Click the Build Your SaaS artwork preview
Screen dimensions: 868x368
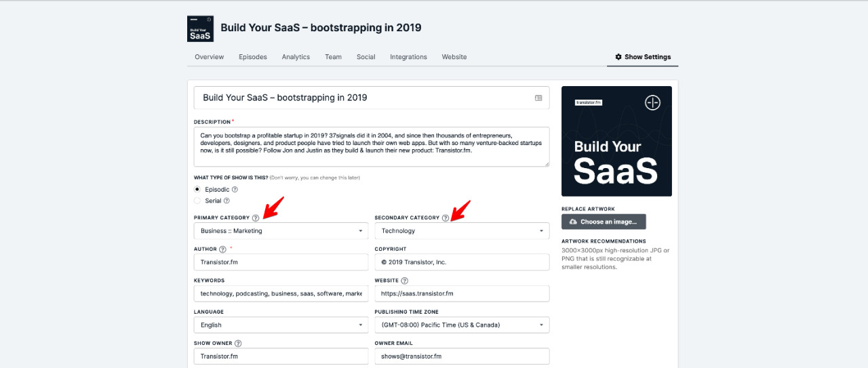pyautogui.click(x=616, y=141)
